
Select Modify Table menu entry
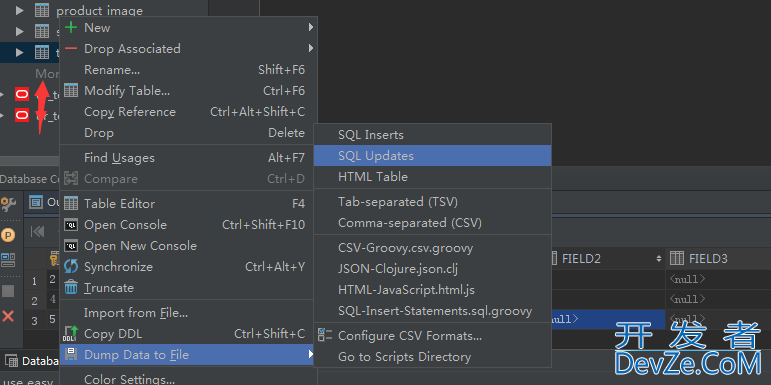coord(187,90)
